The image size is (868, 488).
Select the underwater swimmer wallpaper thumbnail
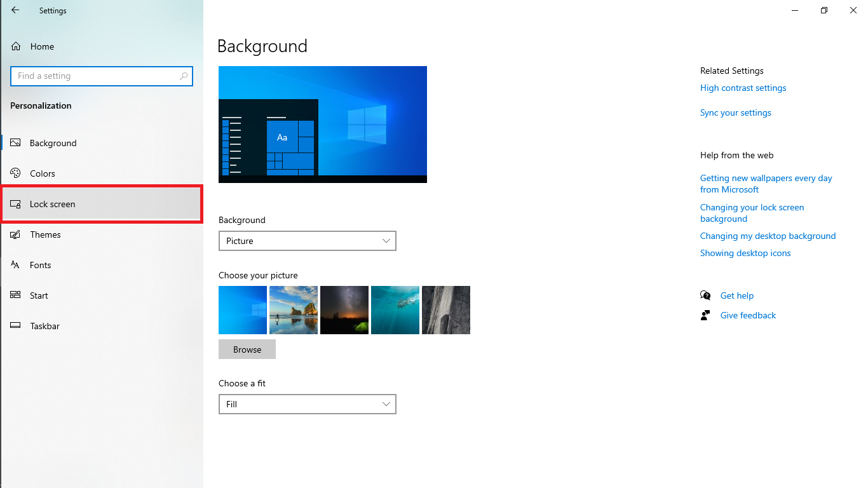pyautogui.click(x=395, y=310)
